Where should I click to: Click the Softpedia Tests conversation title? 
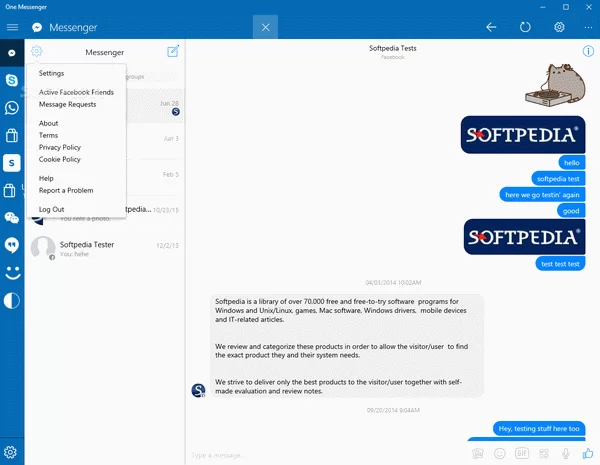[393, 48]
